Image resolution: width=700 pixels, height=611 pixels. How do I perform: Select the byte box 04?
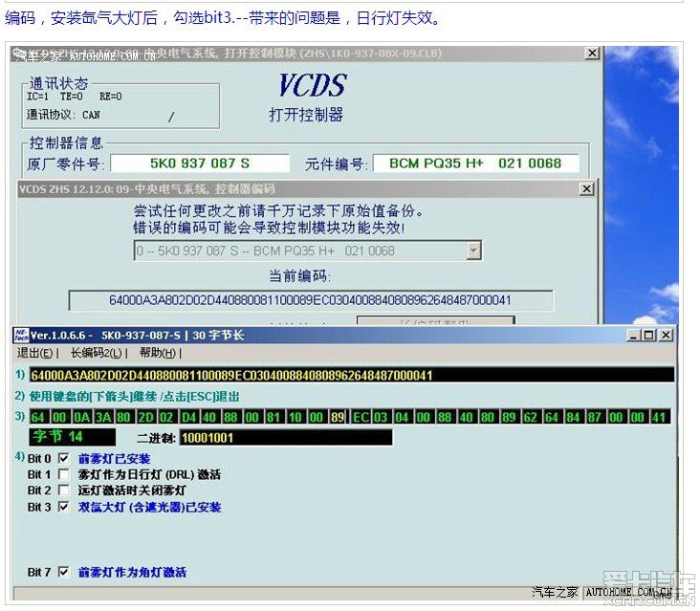point(402,417)
